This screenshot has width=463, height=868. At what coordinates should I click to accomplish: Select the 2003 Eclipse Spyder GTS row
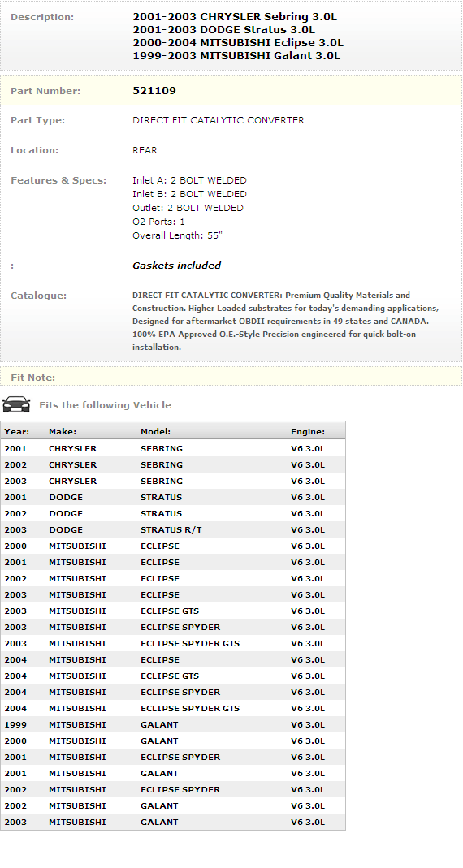173,643
